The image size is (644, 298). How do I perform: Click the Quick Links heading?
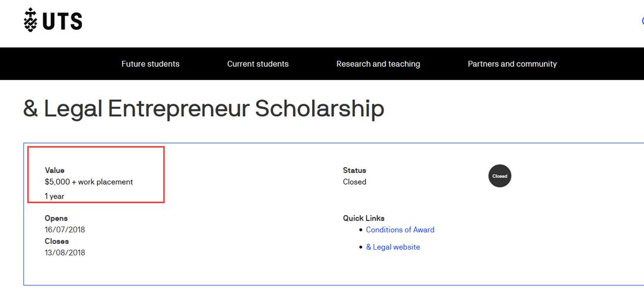(x=364, y=218)
